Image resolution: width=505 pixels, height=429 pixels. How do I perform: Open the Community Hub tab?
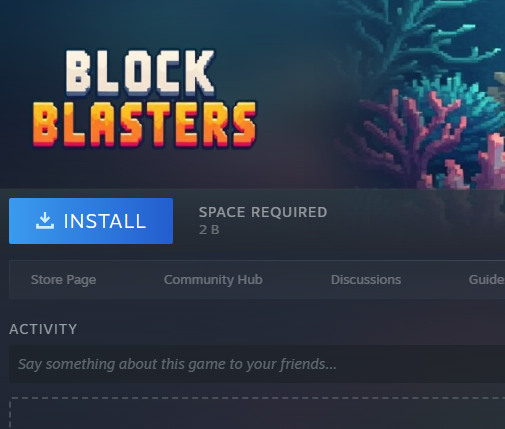[213, 279]
